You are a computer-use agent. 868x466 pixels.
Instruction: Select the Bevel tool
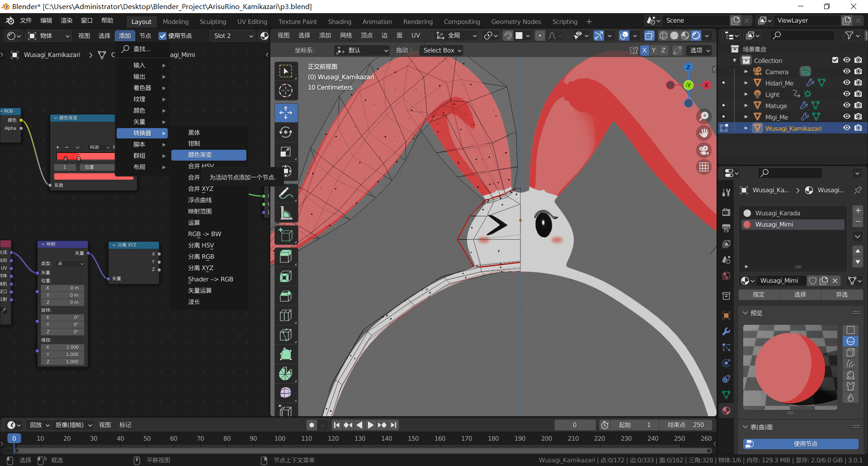coord(286,296)
